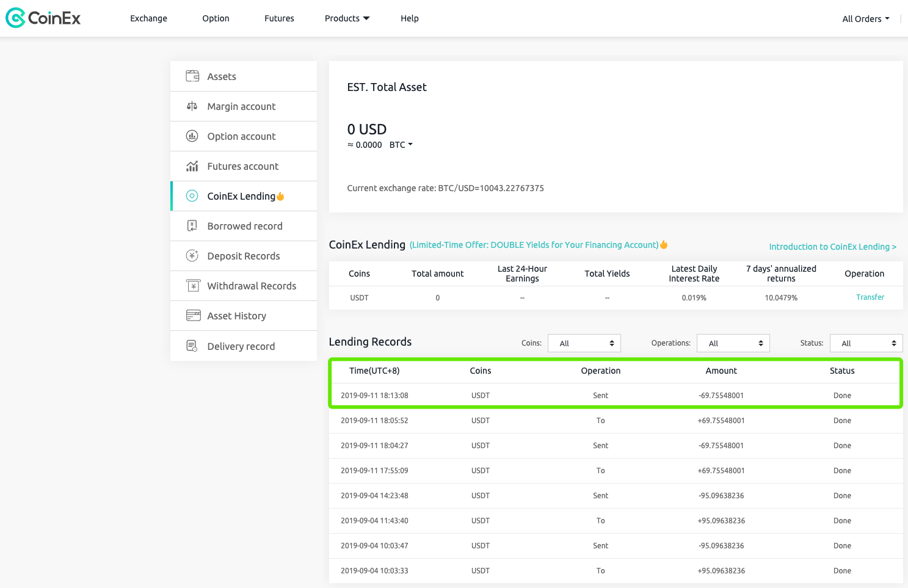Screen dimensions: 908x588
Task: Open the Status filter dropdown
Action: click(866, 343)
